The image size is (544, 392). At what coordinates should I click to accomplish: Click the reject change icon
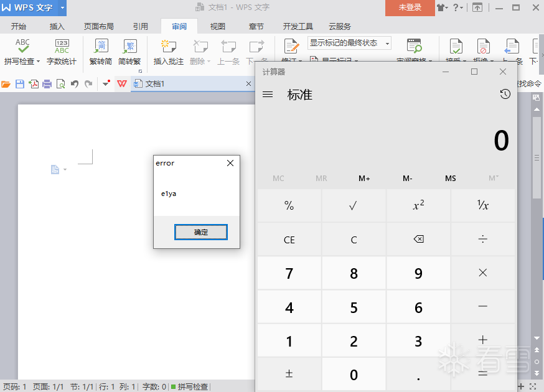[x=483, y=47]
